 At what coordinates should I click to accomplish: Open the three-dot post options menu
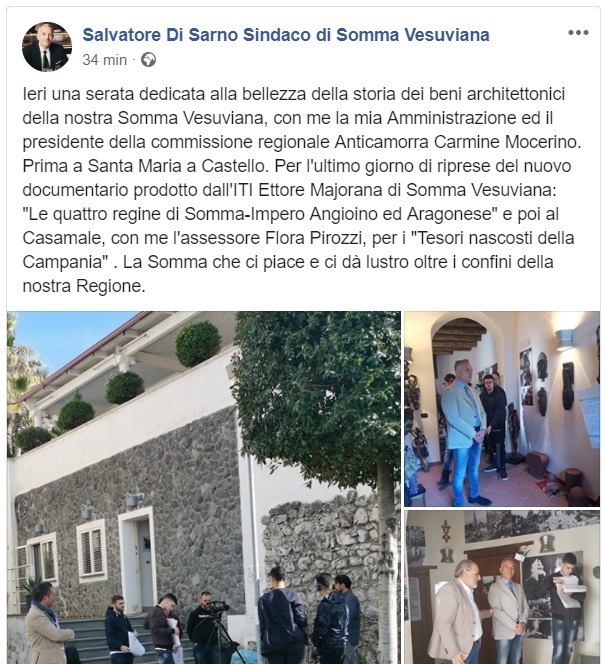(x=578, y=33)
